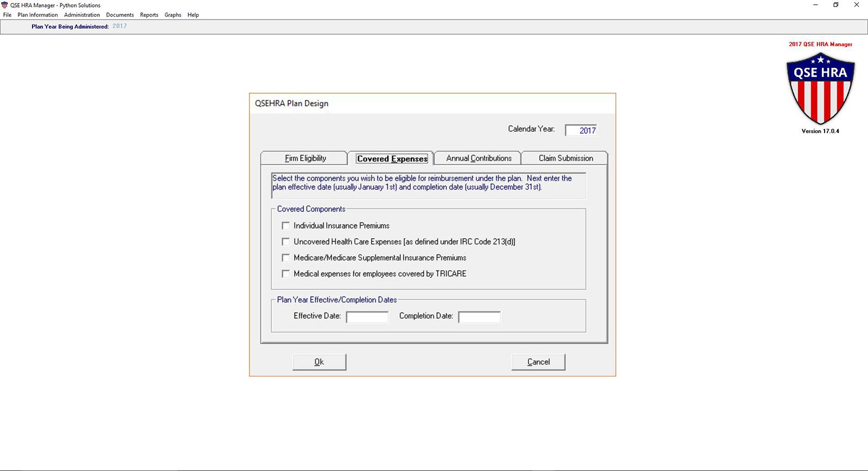Open the Reports menu
Image resolution: width=868 pixels, height=471 pixels.
point(149,15)
